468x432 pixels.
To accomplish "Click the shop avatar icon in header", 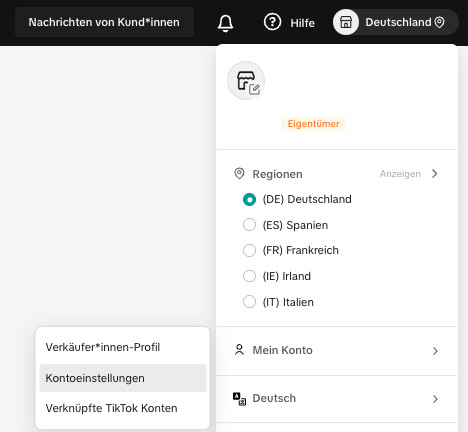I will click(x=346, y=22).
